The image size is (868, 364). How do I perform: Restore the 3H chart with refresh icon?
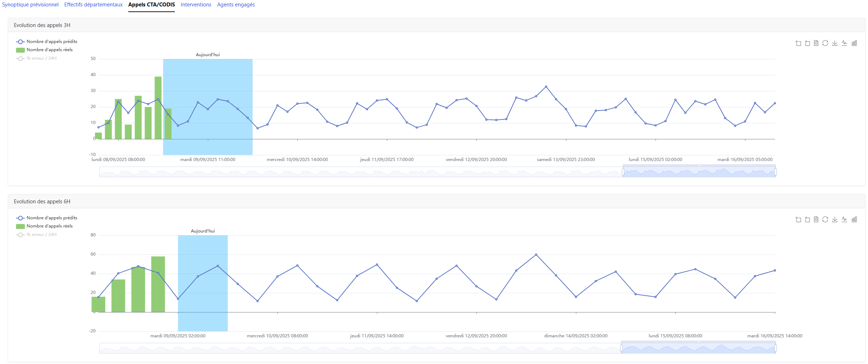(825, 43)
